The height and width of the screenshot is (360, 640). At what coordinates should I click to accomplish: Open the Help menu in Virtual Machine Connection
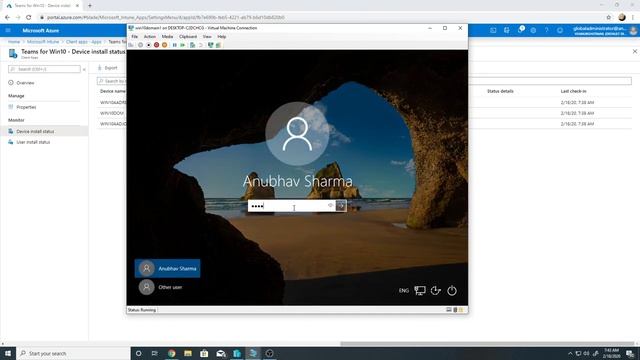coord(222,37)
